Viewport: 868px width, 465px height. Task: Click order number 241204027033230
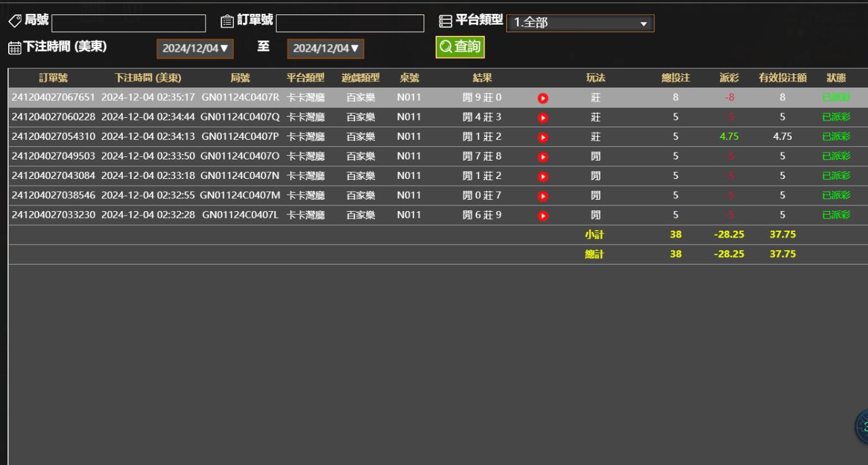[54, 215]
